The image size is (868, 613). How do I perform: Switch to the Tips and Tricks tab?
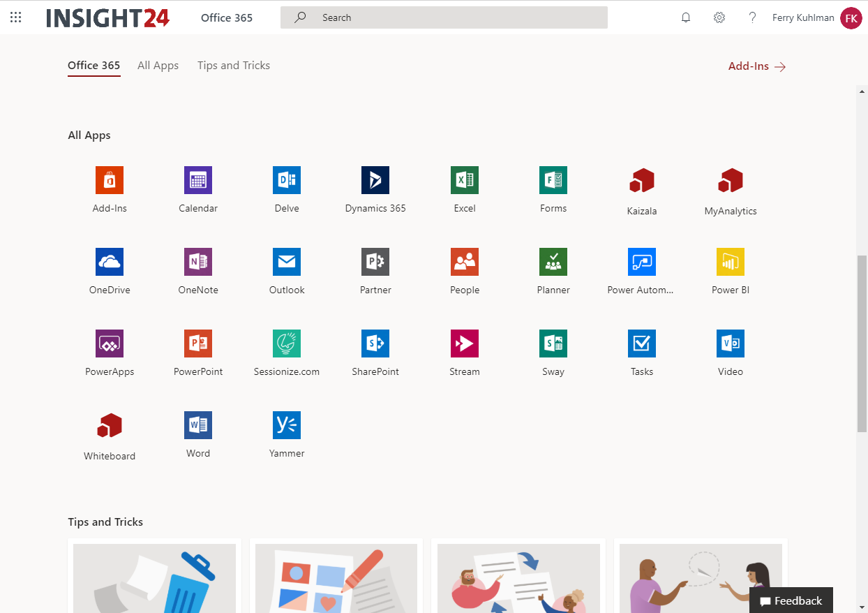tap(234, 66)
